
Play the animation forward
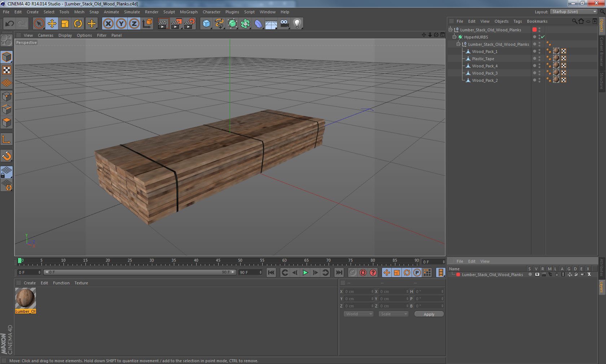[x=305, y=272]
